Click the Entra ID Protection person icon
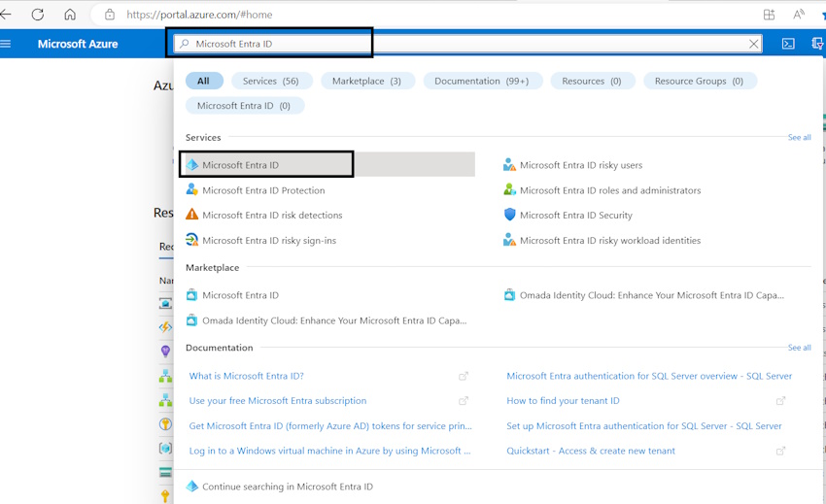 point(192,189)
